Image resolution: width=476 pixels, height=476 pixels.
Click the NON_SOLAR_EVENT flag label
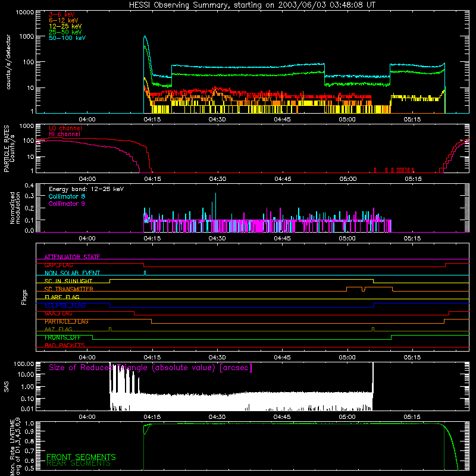pos(72,273)
